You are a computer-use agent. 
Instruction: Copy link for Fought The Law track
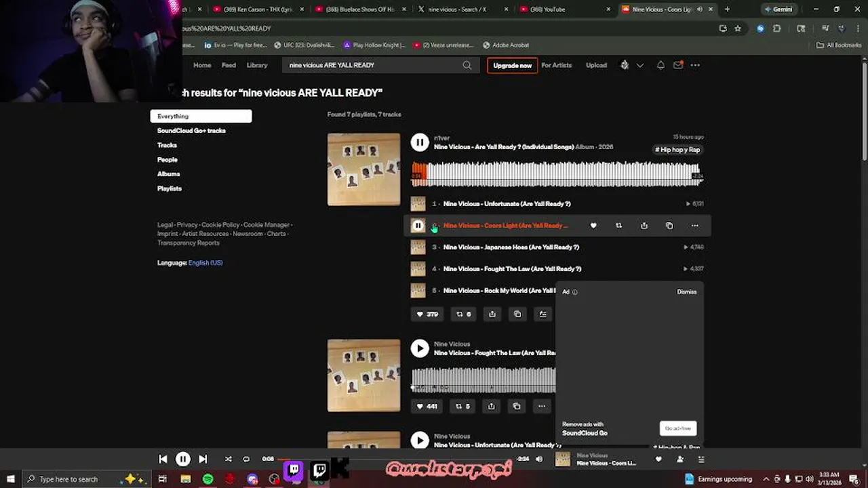[517, 406]
